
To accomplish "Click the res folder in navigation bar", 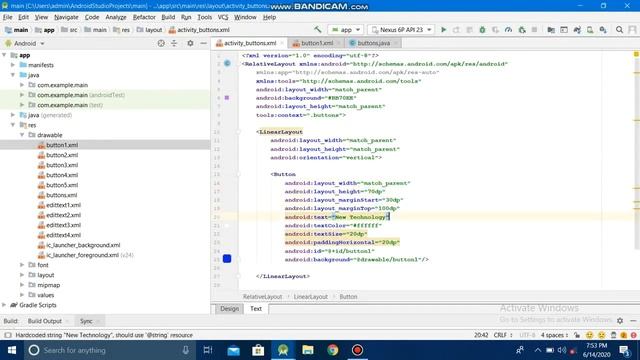I will coord(121,30).
